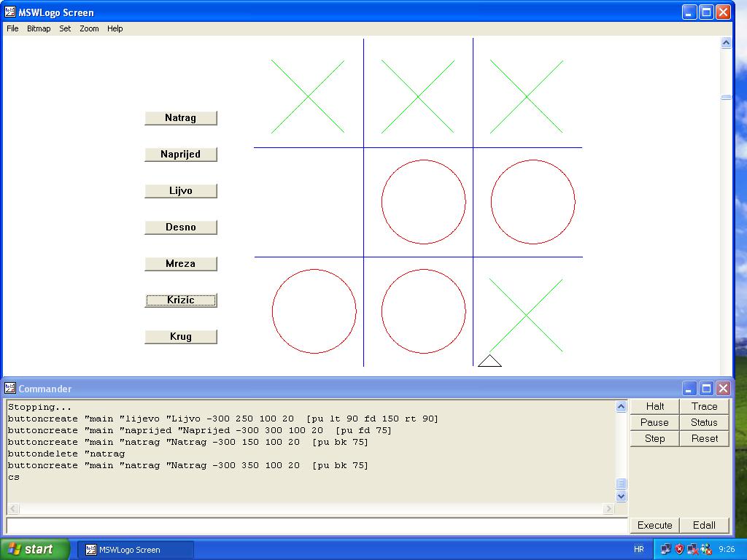Open the Bitmap menu
This screenshot has width=747, height=560.
tap(39, 28)
